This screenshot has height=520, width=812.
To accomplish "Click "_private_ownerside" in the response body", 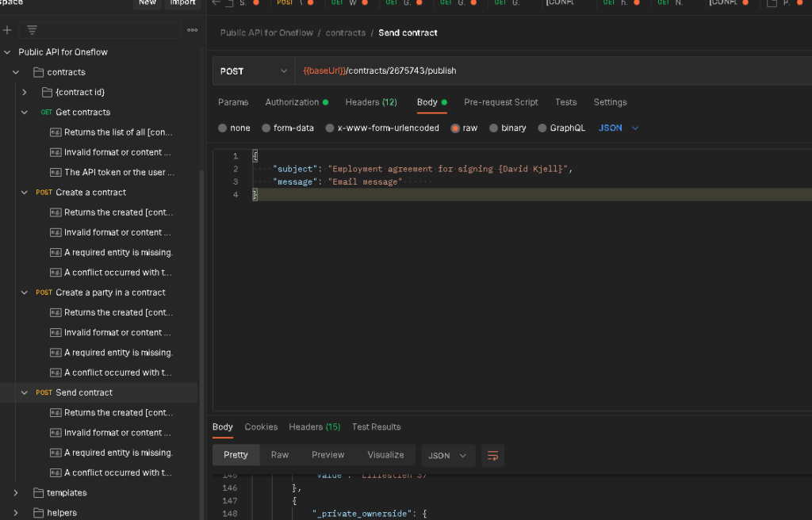I will (x=362, y=514).
